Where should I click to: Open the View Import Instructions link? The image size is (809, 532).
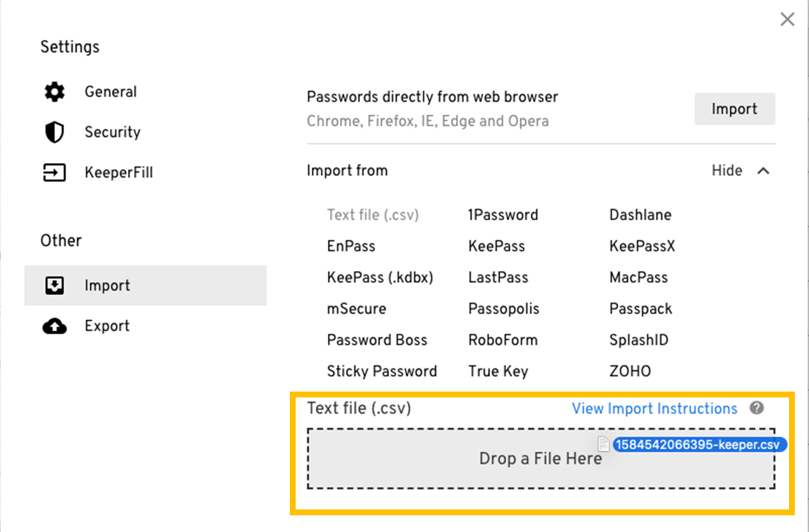pyautogui.click(x=654, y=408)
